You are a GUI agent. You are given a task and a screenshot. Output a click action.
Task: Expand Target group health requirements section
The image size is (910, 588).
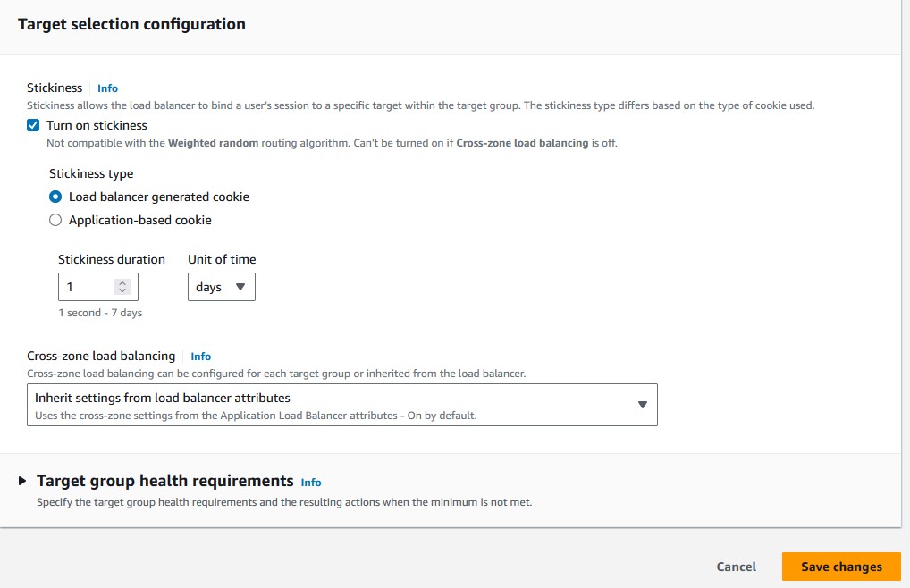[x=22, y=481]
